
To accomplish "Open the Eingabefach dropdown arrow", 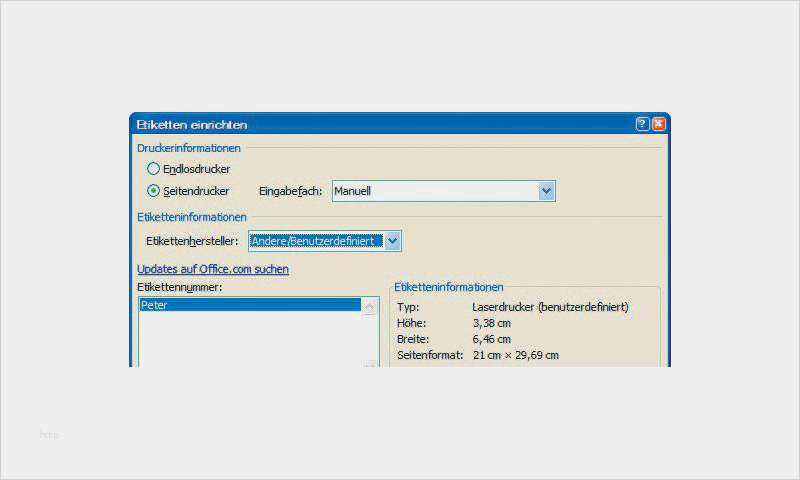I will coord(545,191).
